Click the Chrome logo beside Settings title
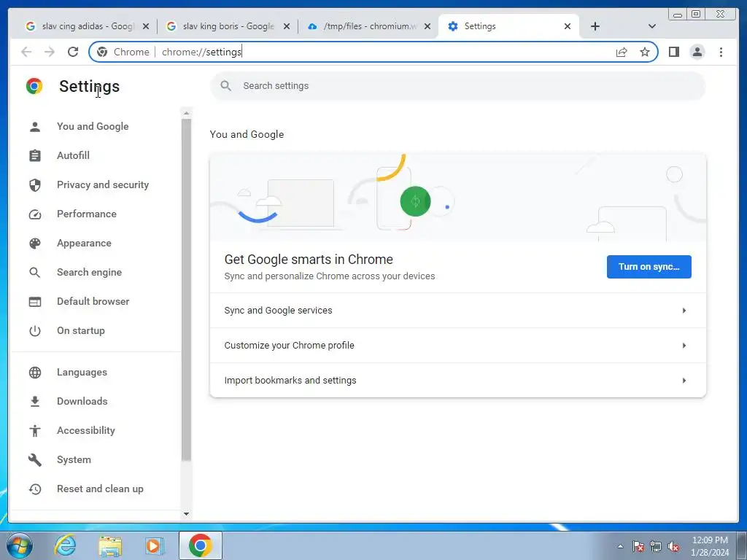Screen dimensions: 747x560 (x=34, y=86)
